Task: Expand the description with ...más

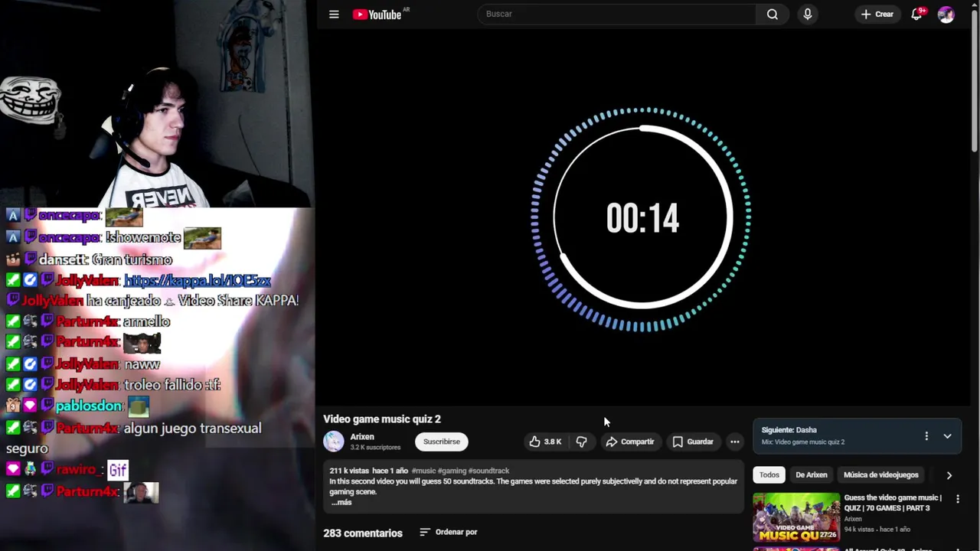Action: point(341,502)
